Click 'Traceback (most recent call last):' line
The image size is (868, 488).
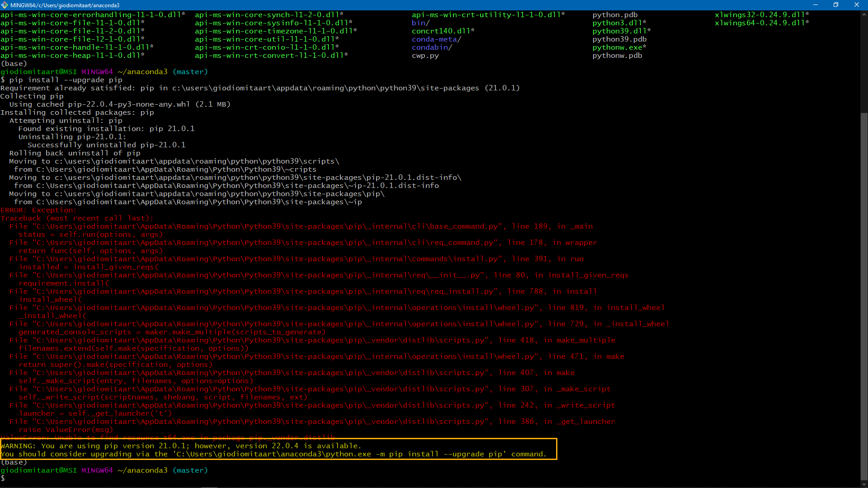tap(77, 218)
